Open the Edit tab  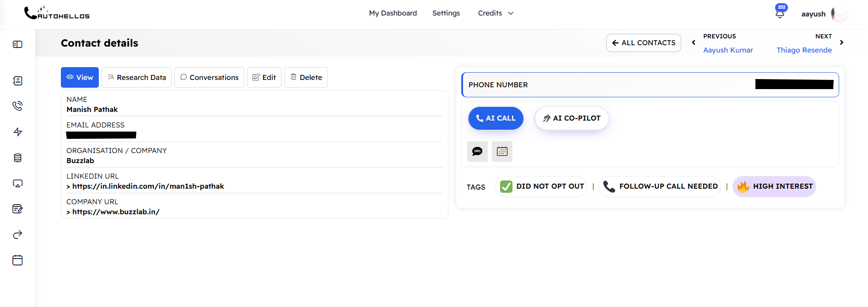tap(264, 77)
